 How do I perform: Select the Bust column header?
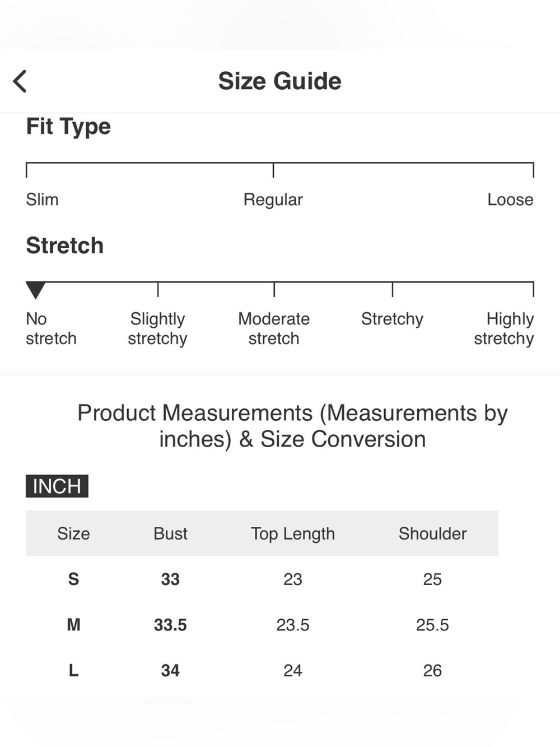(x=170, y=533)
